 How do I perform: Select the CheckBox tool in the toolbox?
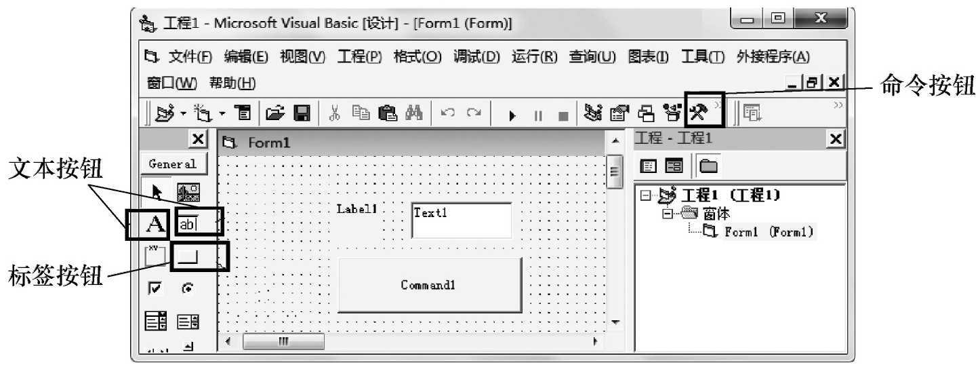pos(155,288)
